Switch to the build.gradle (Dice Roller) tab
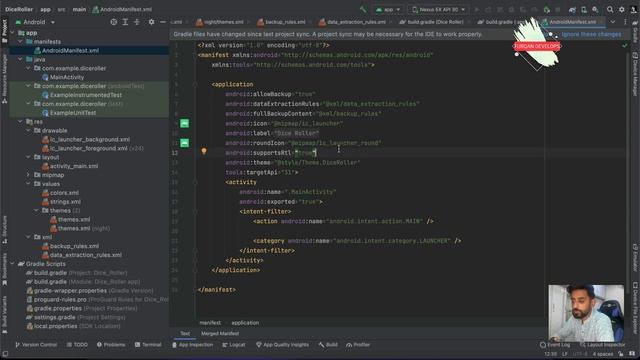640x360 pixels. tap(431, 22)
